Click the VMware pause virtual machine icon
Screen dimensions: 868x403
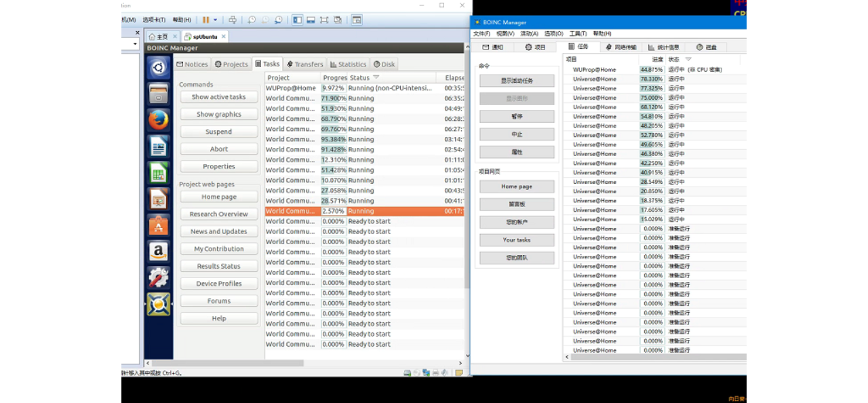pos(205,20)
